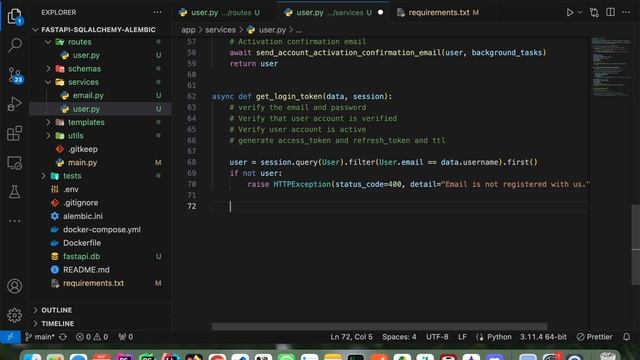Screen dimensions: 640x360
Task: Click the horizontal editor scrollbar
Action: pos(379,326)
